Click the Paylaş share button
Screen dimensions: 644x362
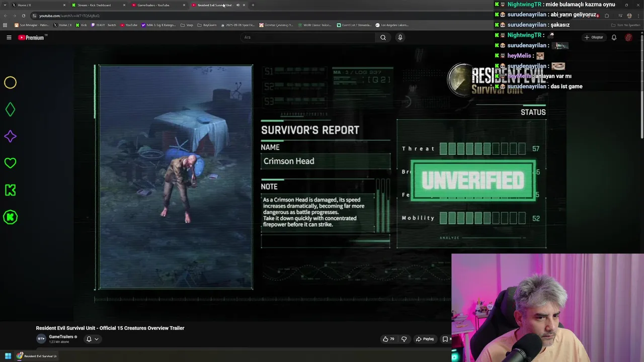pyautogui.click(x=425, y=339)
